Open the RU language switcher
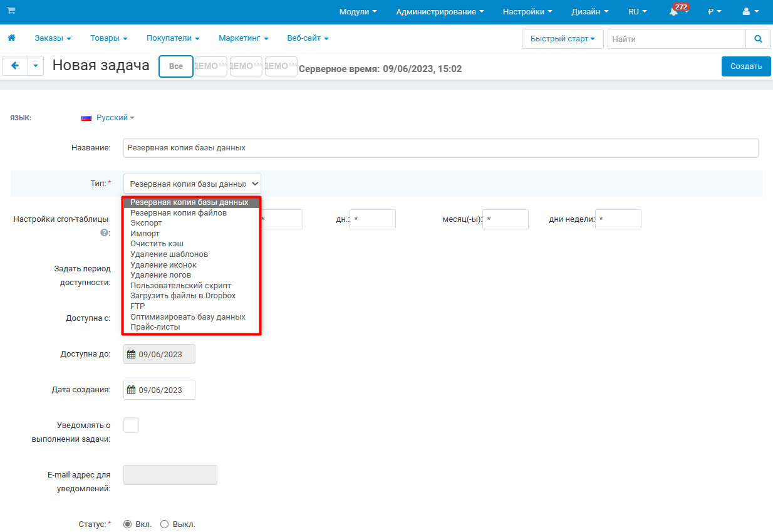Screen dimensions: 773x532 pyautogui.click(x=638, y=11)
